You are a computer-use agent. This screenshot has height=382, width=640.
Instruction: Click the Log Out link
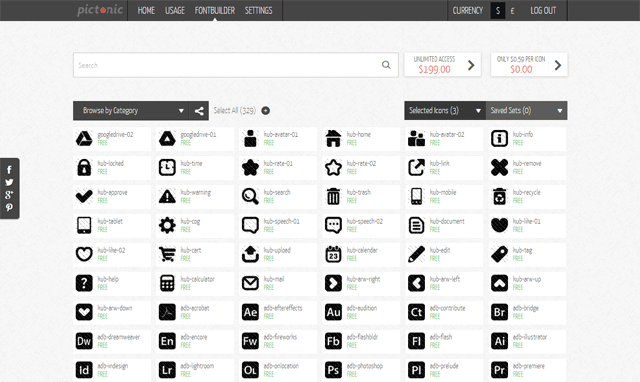[x=543, y=11]
